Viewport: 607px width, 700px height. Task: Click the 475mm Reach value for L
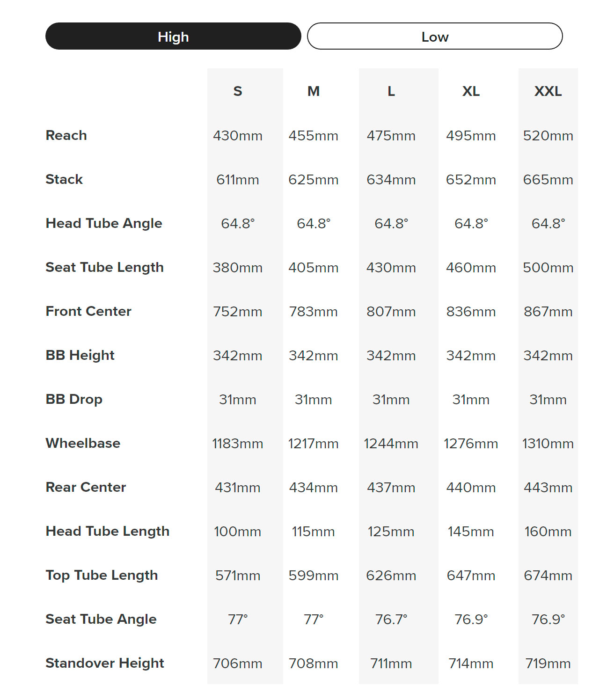coord(391,136)
